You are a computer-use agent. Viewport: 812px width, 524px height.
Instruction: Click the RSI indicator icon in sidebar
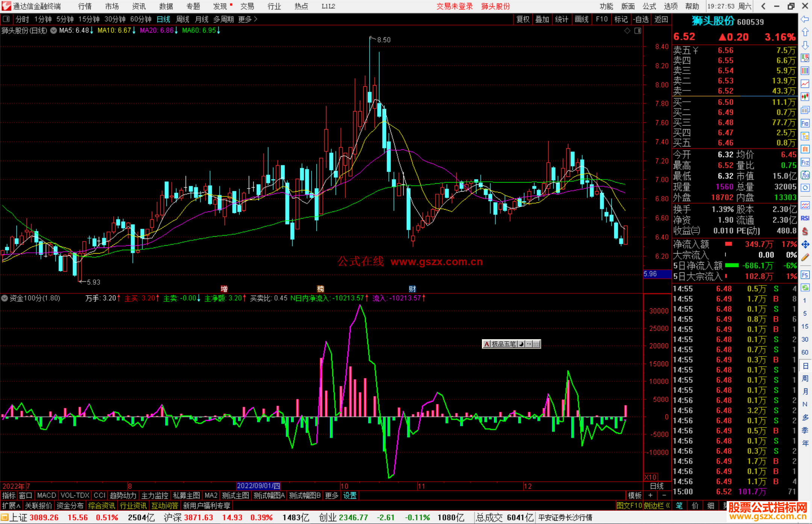(805, 218)
